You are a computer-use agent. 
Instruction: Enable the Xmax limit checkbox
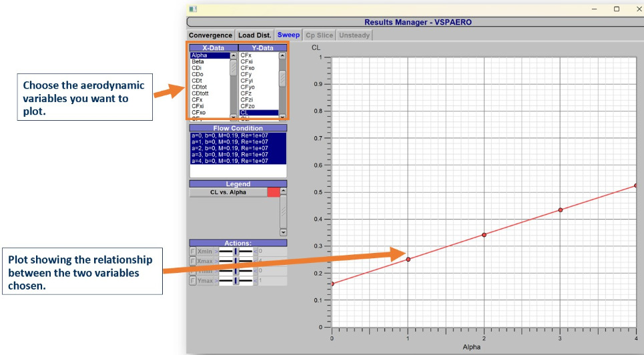193,262
